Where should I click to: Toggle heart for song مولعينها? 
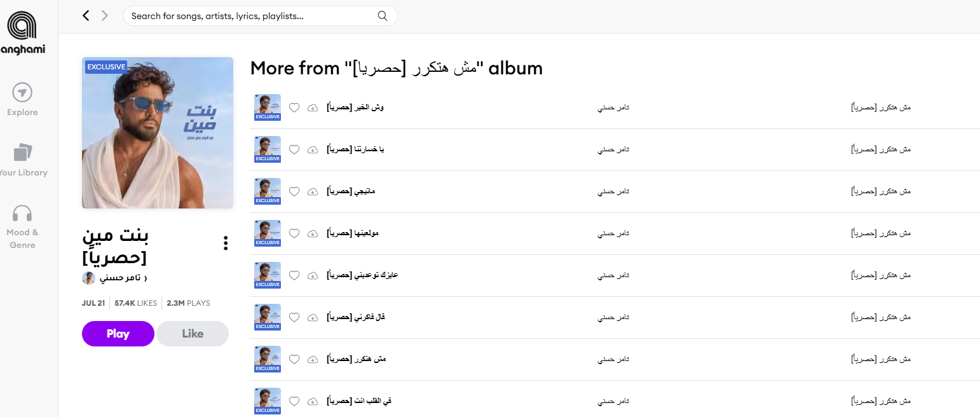point(294,234)
